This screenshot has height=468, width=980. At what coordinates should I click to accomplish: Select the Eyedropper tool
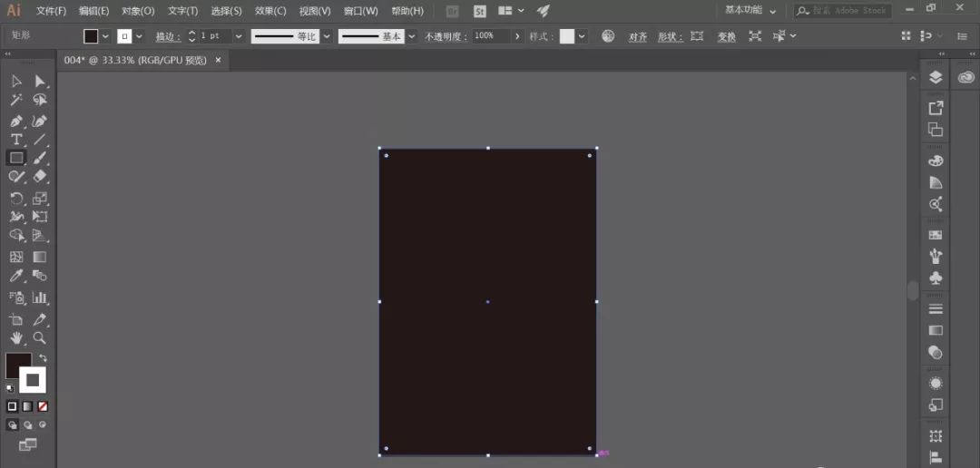click(x=16, y=276)
